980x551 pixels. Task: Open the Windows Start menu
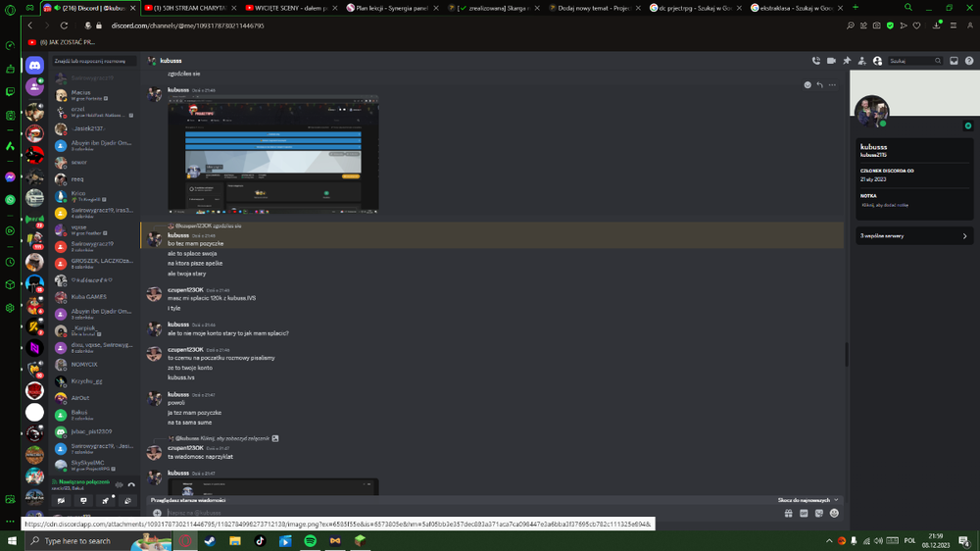12,540
